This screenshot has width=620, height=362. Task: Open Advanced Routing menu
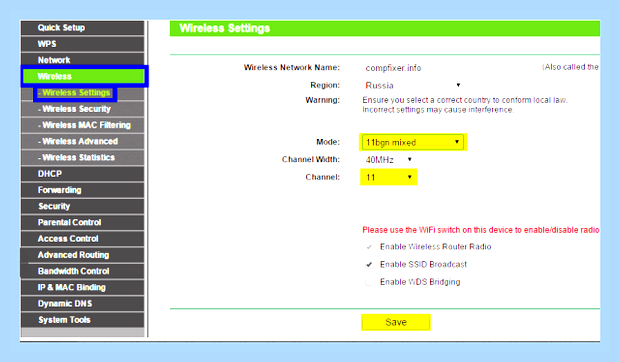(x=83, y=255)
